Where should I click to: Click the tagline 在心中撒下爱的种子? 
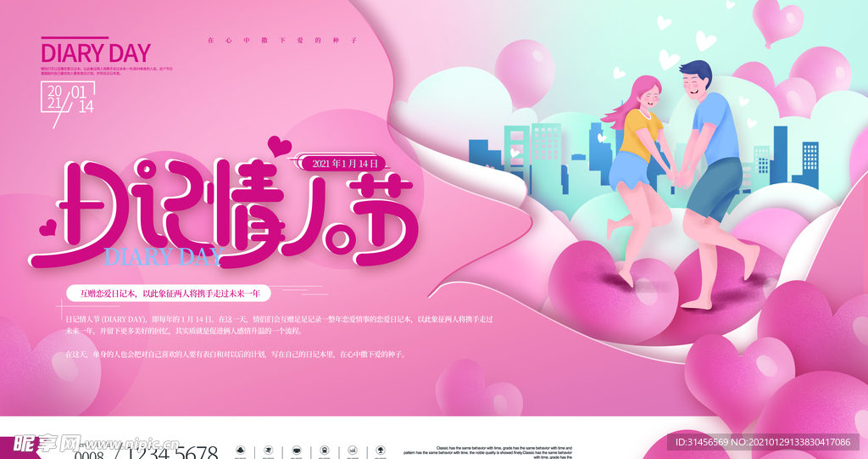pos(283,40)
